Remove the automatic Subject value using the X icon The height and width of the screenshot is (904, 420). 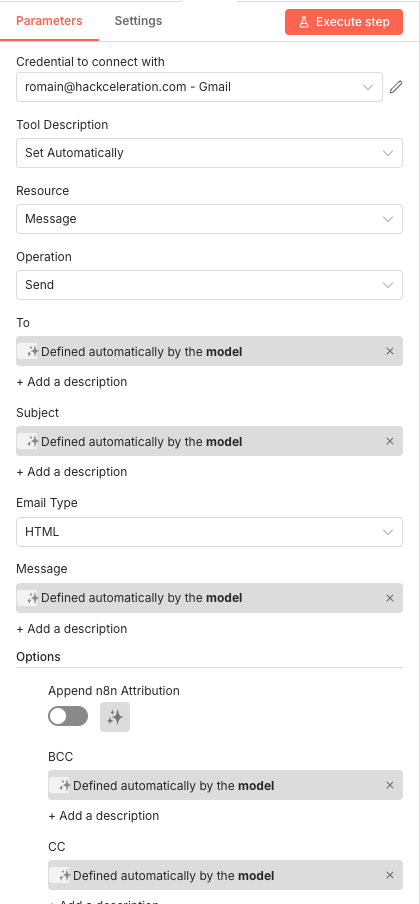click(x=389, y=441)
